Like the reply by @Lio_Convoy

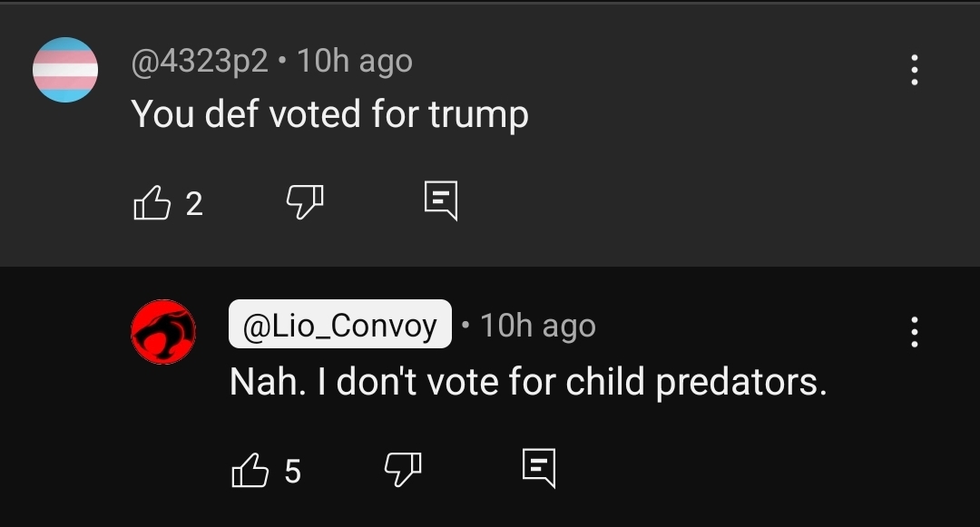(x=250, y=470)
